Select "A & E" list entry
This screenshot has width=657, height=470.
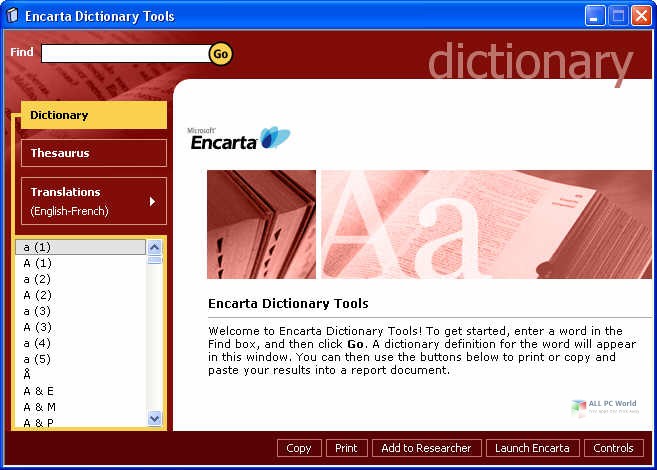80,391
